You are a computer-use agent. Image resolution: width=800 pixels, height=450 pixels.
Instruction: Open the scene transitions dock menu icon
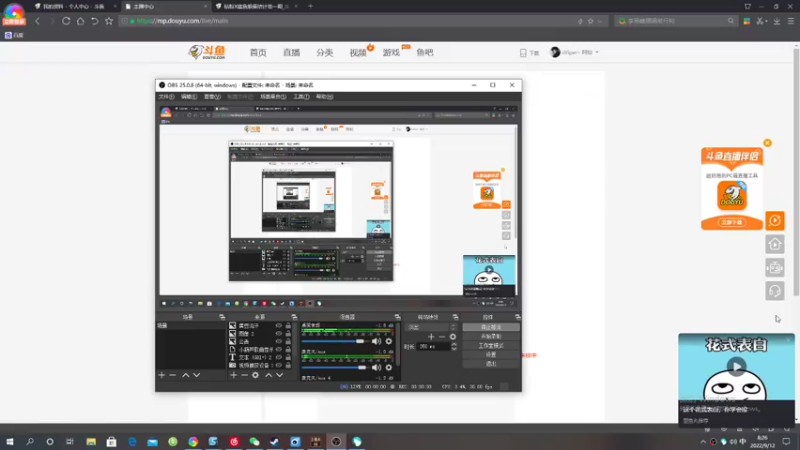(x=455, y=317)
